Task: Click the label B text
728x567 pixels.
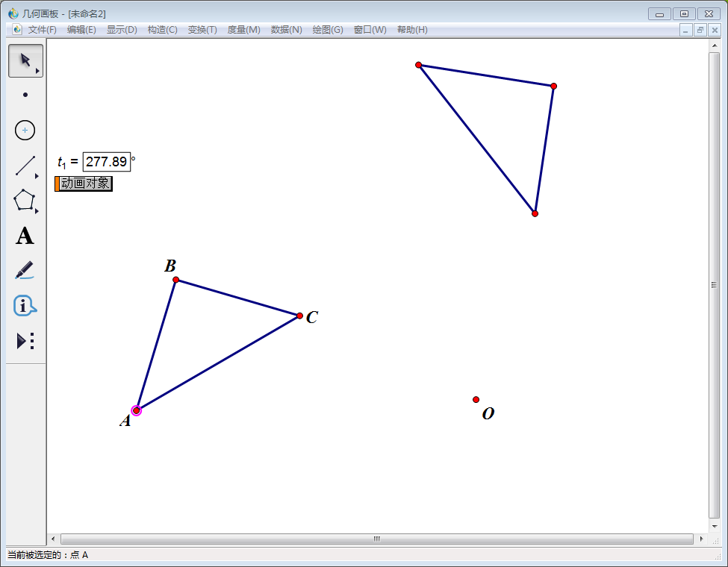Action: point(170,266)
